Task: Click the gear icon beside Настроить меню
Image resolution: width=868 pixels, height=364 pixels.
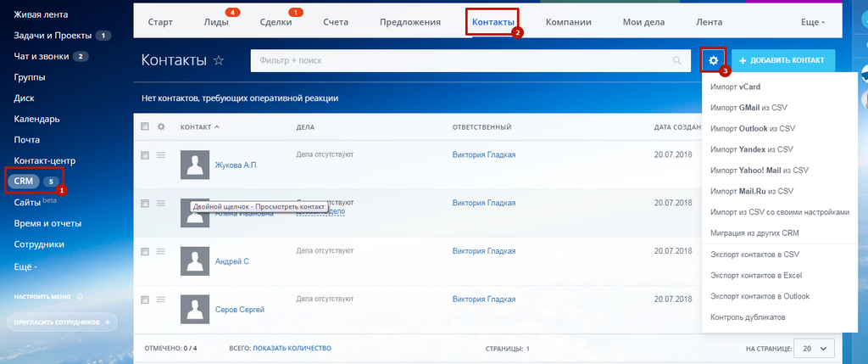Action: click(x=80, y=296)
